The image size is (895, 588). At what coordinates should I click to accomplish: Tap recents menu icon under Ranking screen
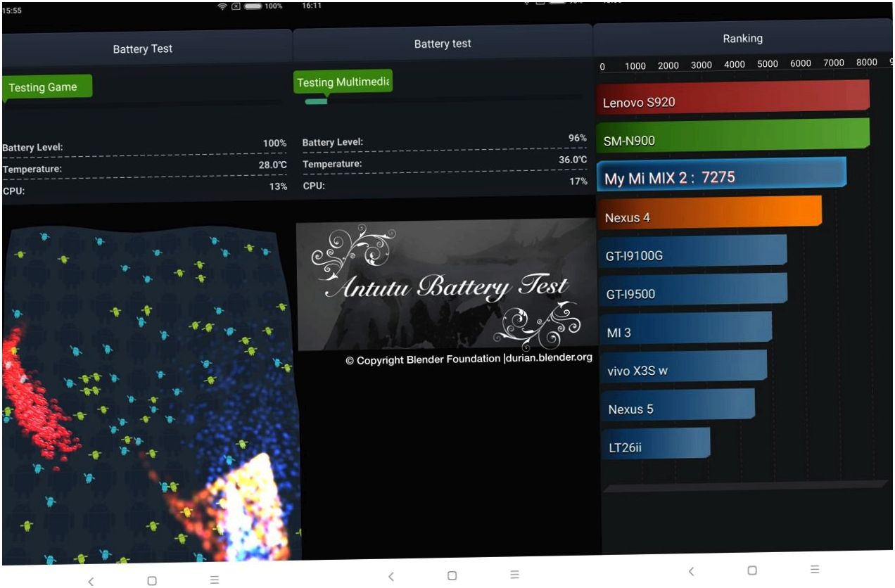click(815, 569)
